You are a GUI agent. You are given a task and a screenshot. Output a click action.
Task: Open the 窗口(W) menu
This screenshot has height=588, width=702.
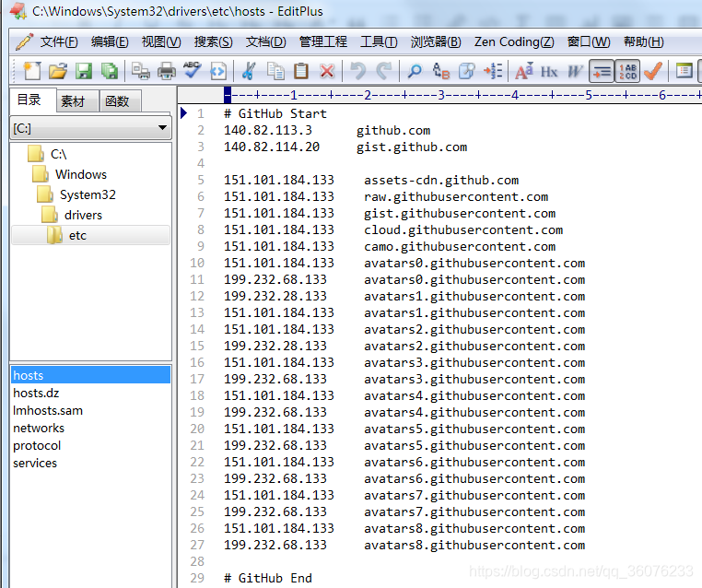click(x=589, y=41)
